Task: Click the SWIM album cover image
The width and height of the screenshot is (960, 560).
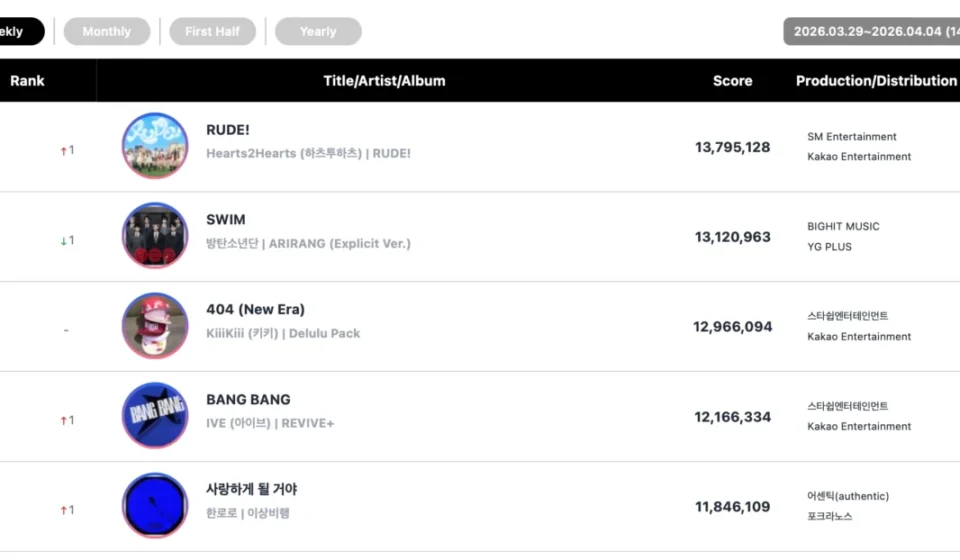Action: pyautogui.click(x=155, y=236)
